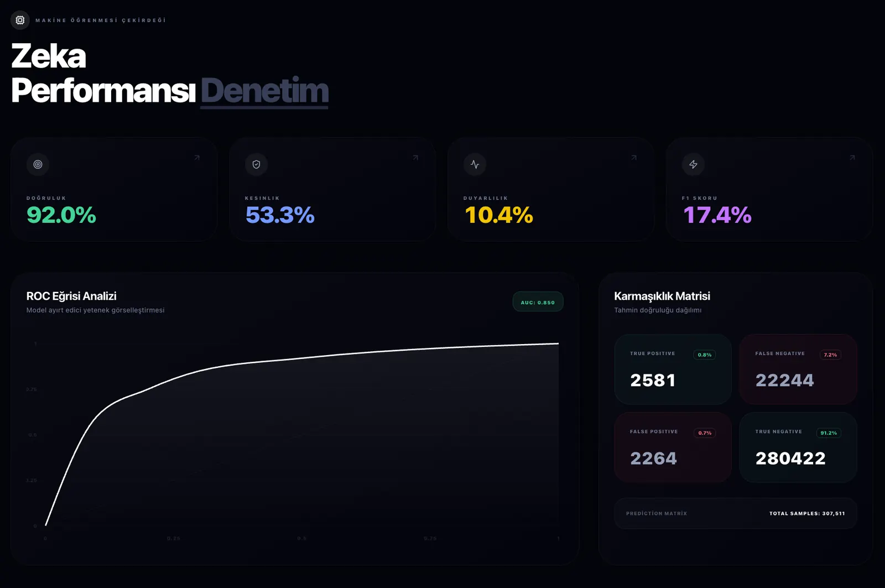Click the 7.2% False Negative badge
This screenshot has height=588, width=885.
click(830, 355)
